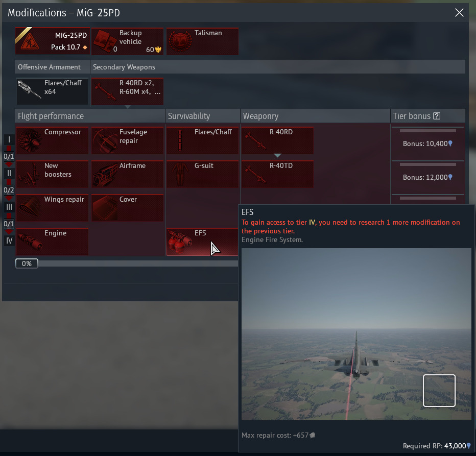Click the Fuselage repair modification

[127, 140]
